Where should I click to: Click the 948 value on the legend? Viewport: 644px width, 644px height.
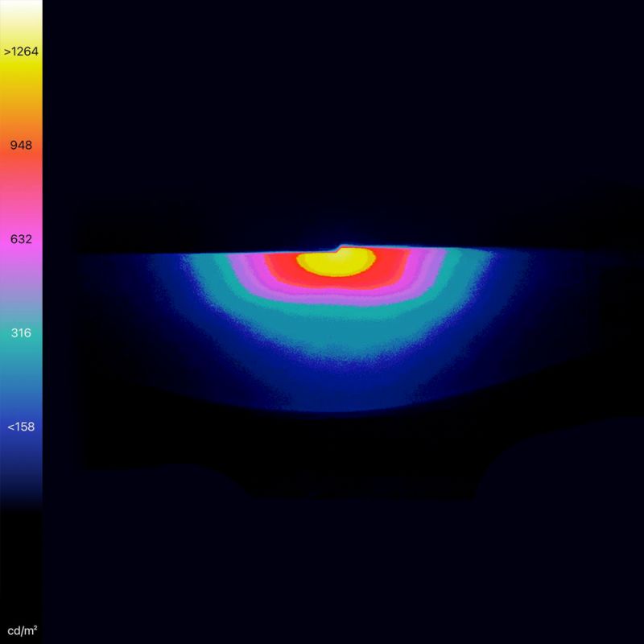[21, 145]
